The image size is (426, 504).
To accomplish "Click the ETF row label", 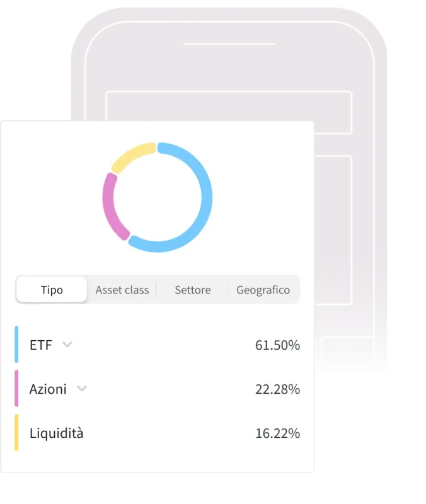I will point(41,345).
